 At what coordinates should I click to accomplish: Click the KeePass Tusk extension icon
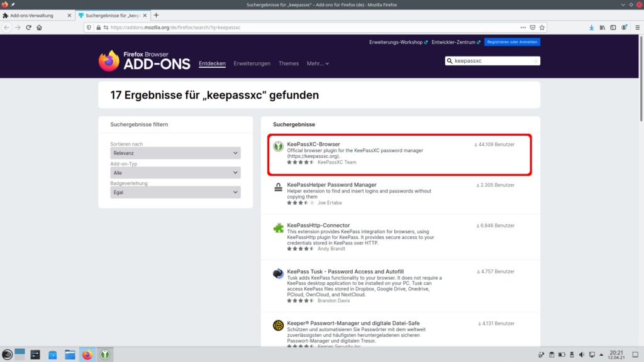coord(278,273)
